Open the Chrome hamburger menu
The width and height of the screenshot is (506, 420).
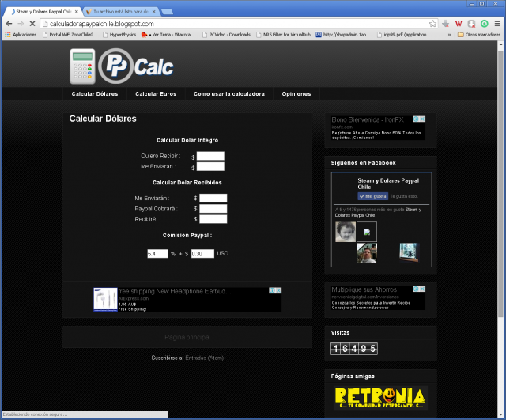[497, 24]
